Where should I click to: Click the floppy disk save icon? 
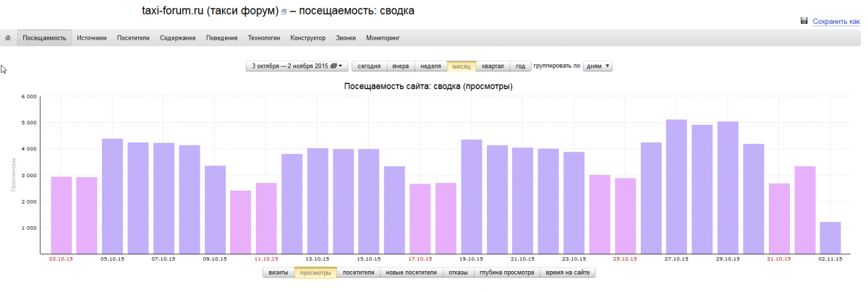(804, 21)
